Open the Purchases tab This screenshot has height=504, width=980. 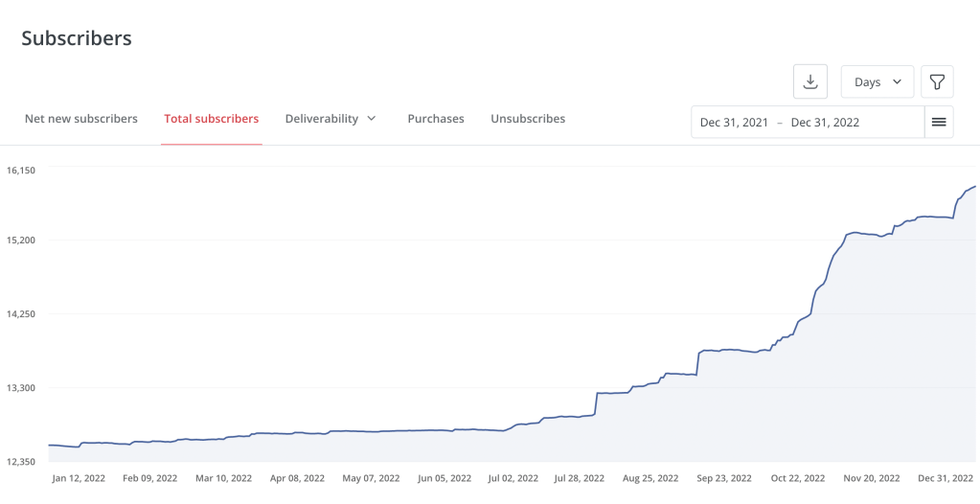436,119
